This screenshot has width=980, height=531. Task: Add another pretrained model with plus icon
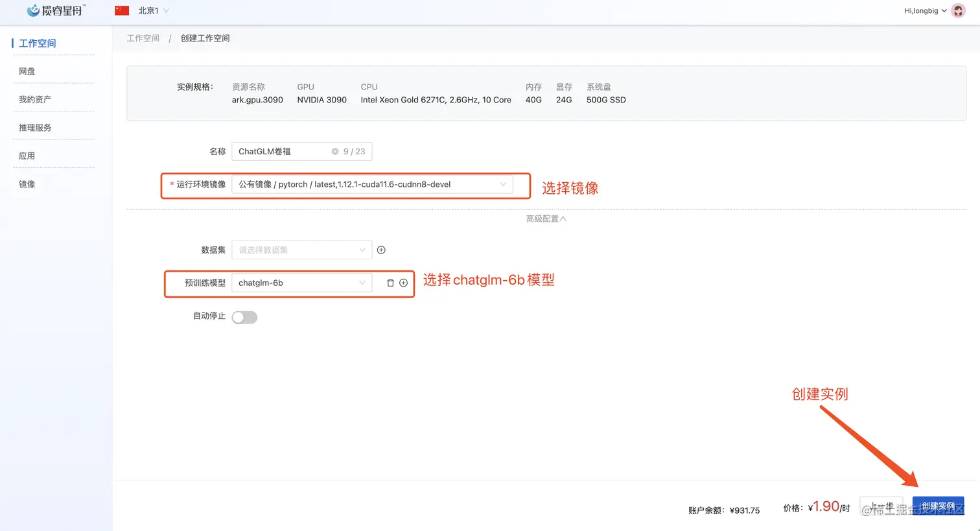pos(403,283)
